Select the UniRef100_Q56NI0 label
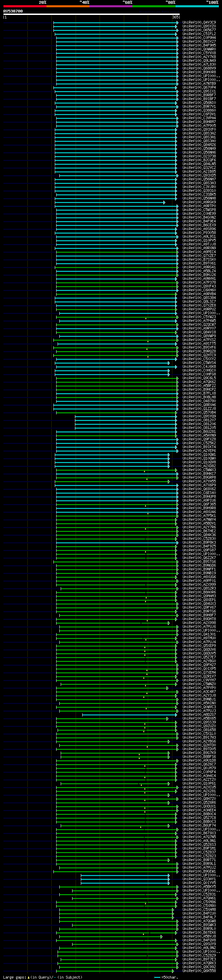This screenshot has width=222, height=980. [199, 103]
